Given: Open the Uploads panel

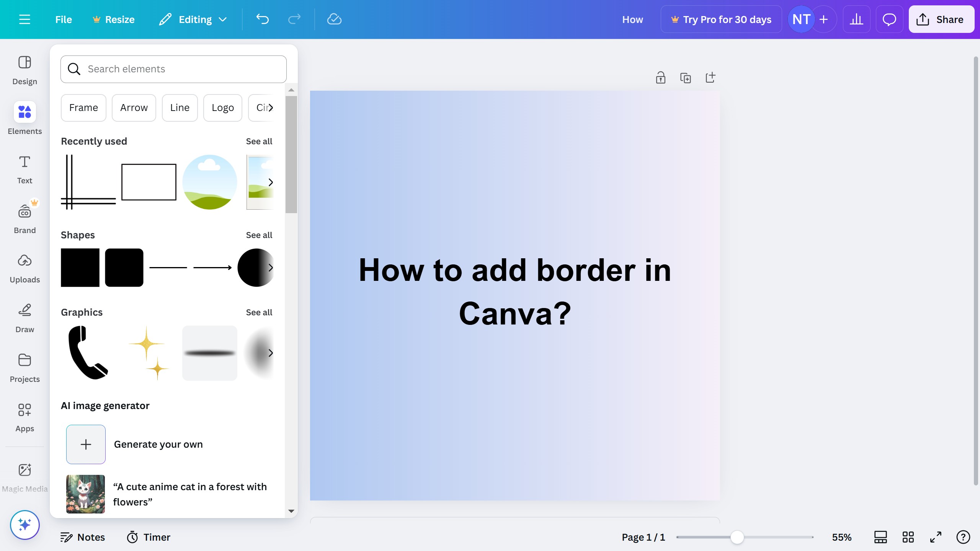Looking at the screenshot, I should (24, 268).
